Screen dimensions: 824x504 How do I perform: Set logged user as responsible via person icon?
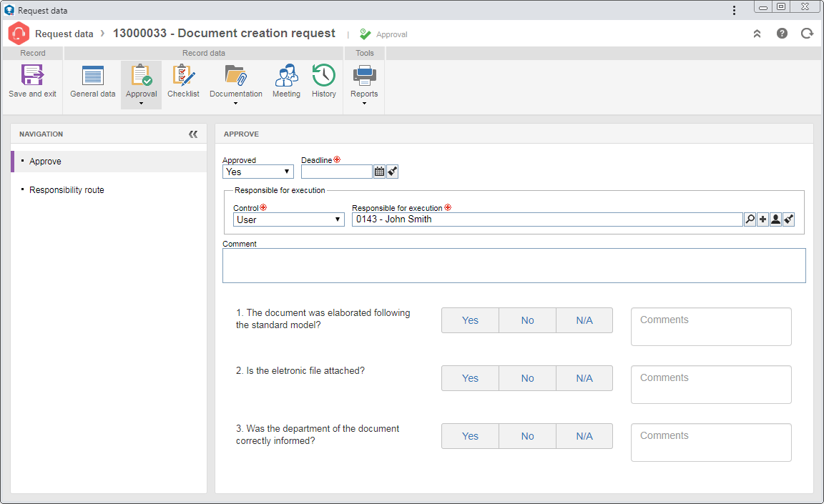tap(775, 219)
